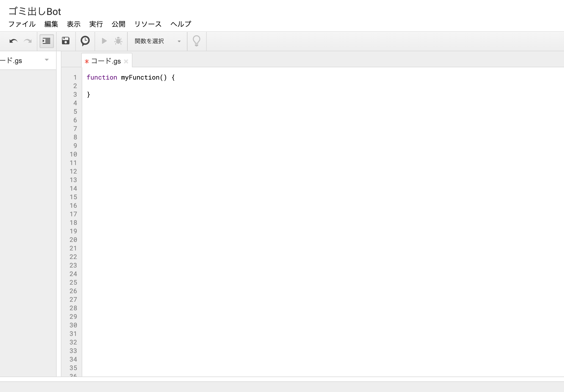564x392 pixels.
Task: Click the undo arrow icon
Action: pos(13,41)
